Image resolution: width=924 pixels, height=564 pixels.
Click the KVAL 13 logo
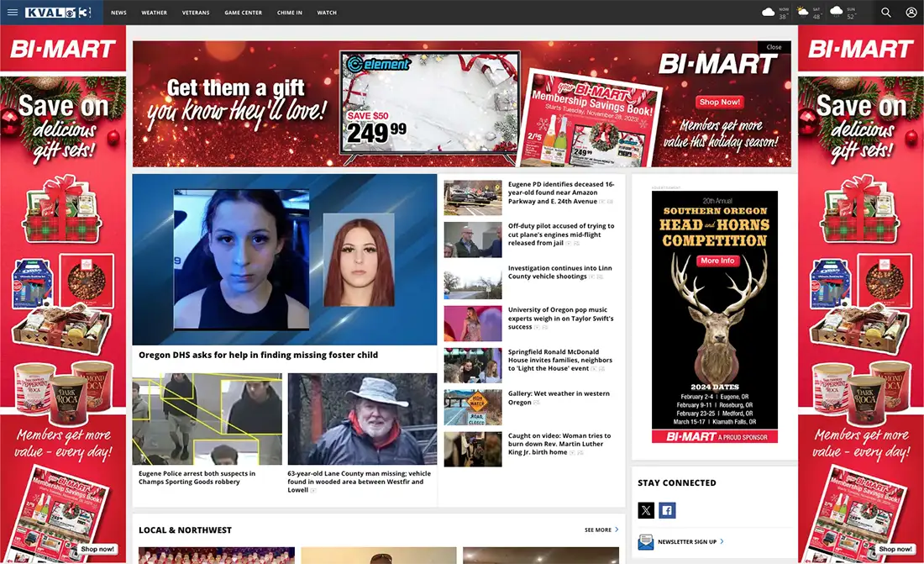click(x=58, y=13)
